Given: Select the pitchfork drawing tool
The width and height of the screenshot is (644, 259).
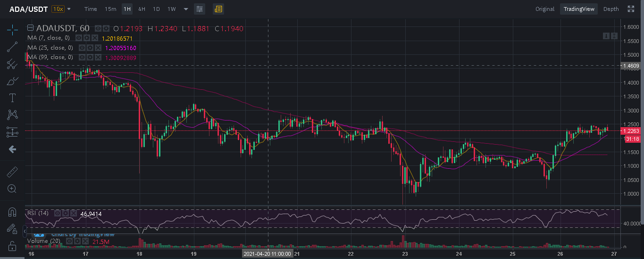Looking at the screenshot, I should pos(12,64).
